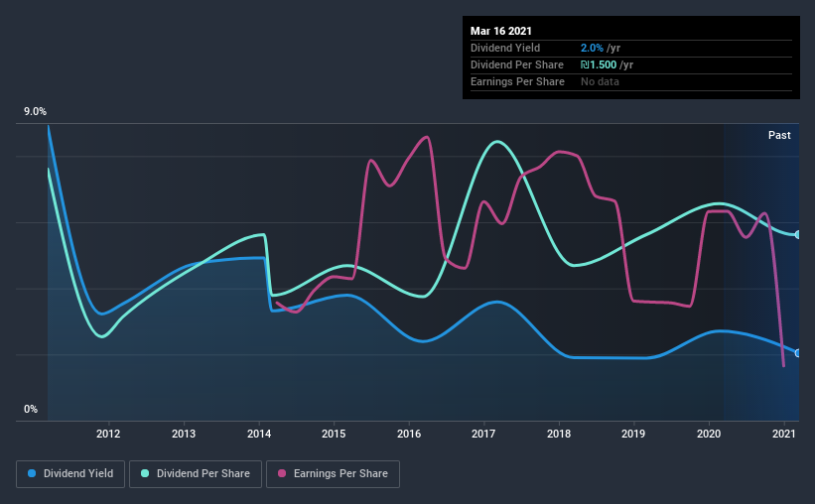
Task: Click the 2017 x-axis label
Action: 483,434
